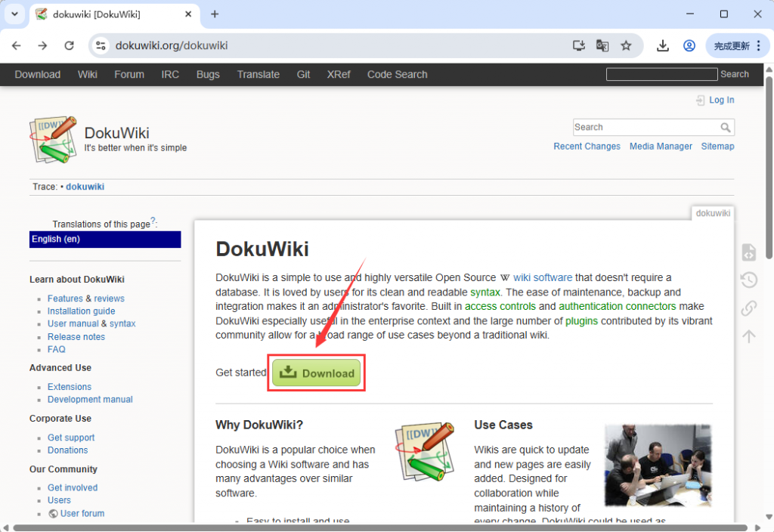View old revisions via the history clock icon
774x532 pixels.
(748, 280)
